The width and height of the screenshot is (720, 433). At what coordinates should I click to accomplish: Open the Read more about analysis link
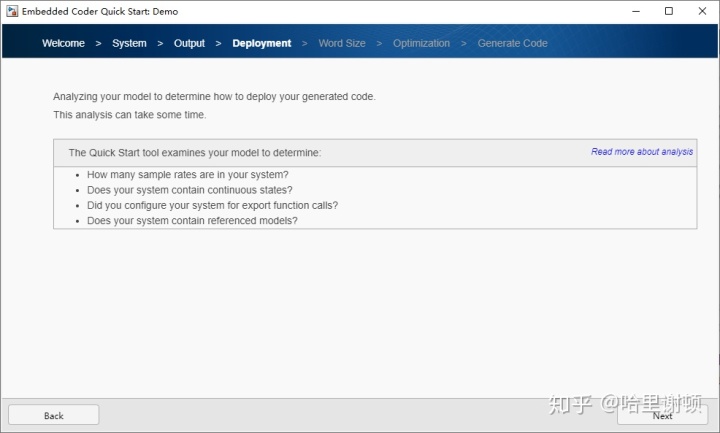642,152
